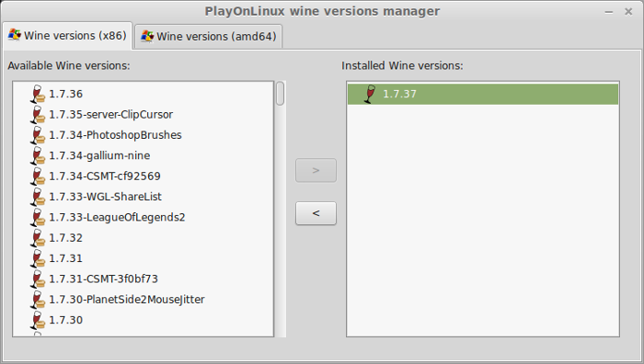This screenshot has height=364, width=644.
Task: Click the remove arrow '<' button
Action: tap(316, 213)
